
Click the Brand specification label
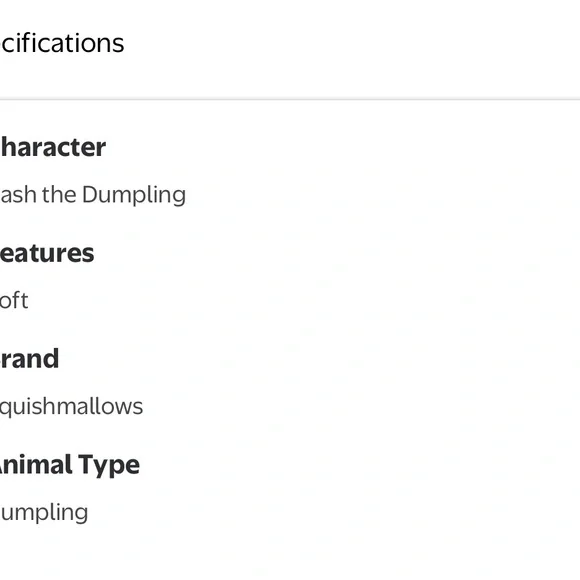[x=29, y=359]
